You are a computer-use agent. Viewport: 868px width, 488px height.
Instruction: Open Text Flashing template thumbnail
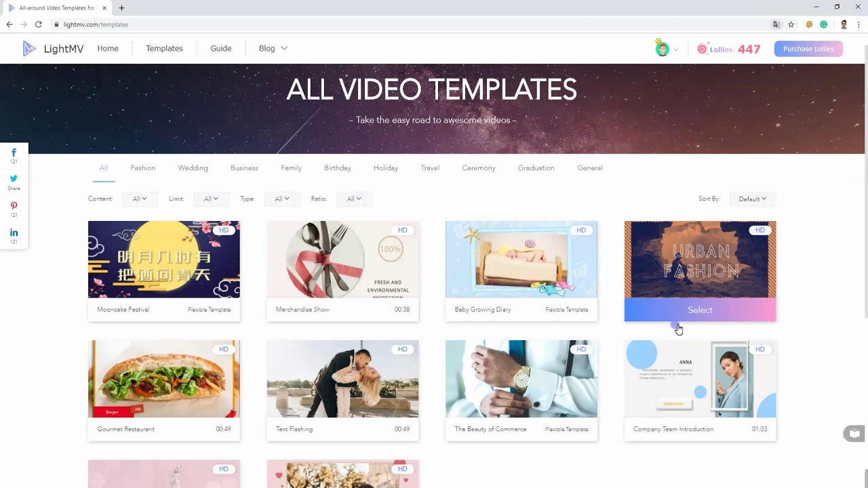pyautogui.click(x=342, y=379)
